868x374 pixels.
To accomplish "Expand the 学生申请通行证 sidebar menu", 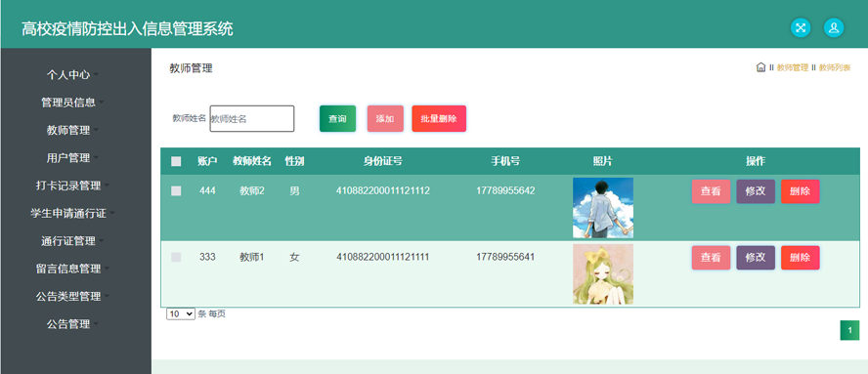I will point(72,213).
